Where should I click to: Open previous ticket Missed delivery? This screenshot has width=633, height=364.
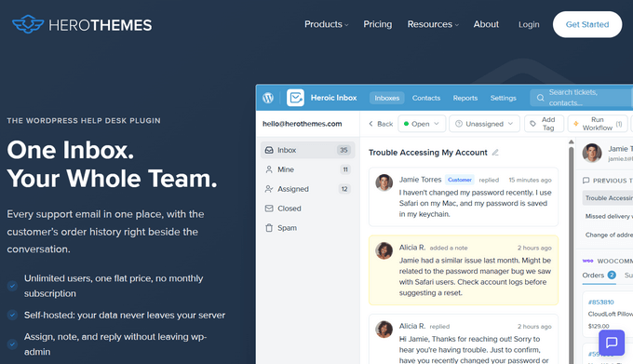point(609,216)
